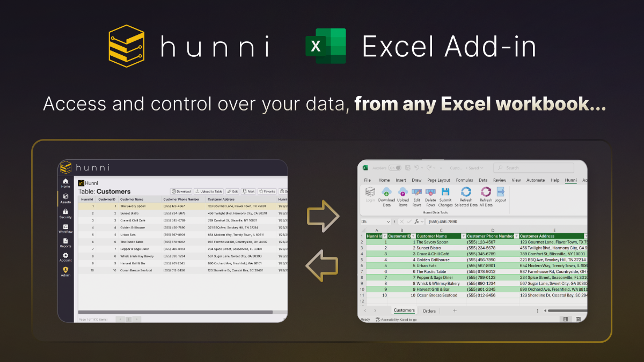644x362 pixels.
Task: Click Refresh Selected Data in the ribbon
Action: [x=466, y=197]
